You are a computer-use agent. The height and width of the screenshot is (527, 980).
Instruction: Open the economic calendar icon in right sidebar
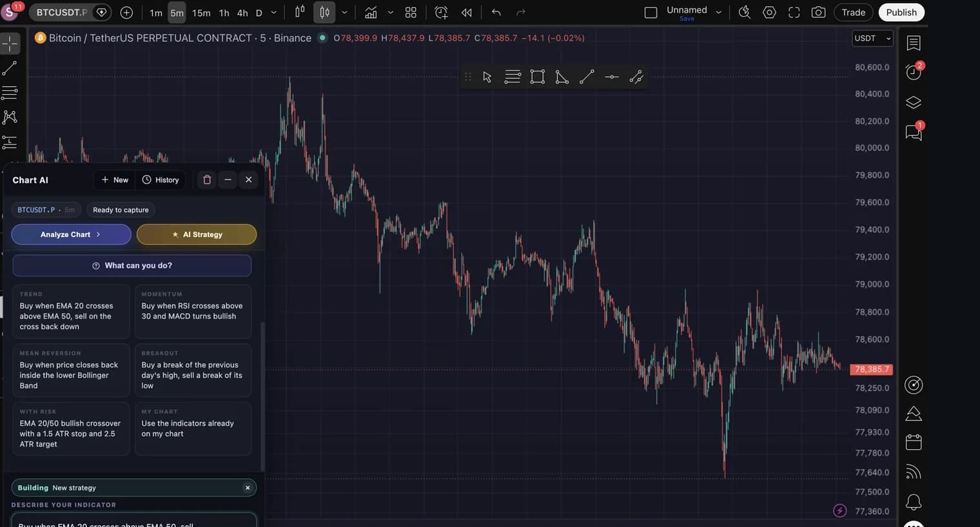click(914, 442)
